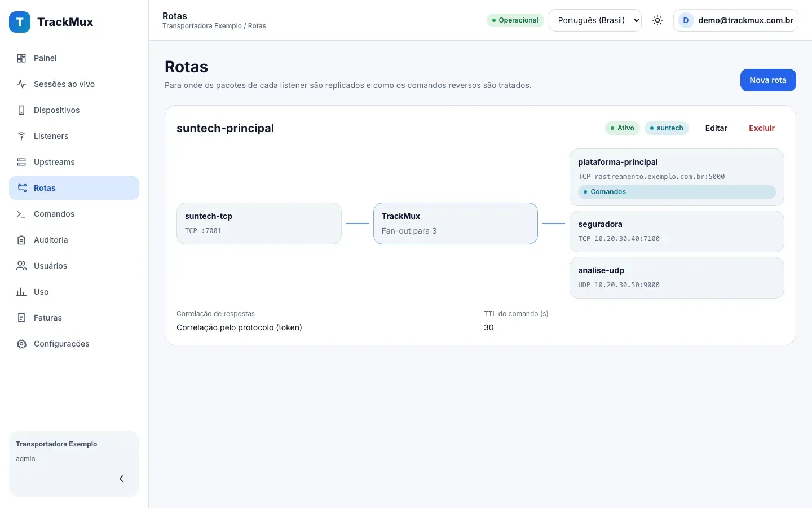The height and width of the screenshot is (508, 812).
Task: Open the Upstreams section
Action: coord(74,162)
